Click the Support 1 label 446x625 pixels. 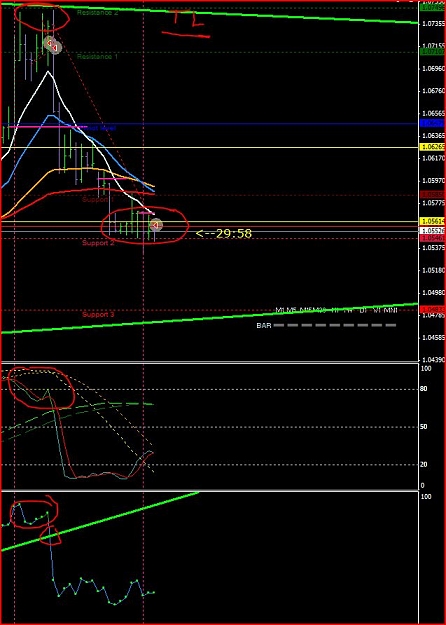(x=98, y=199)
